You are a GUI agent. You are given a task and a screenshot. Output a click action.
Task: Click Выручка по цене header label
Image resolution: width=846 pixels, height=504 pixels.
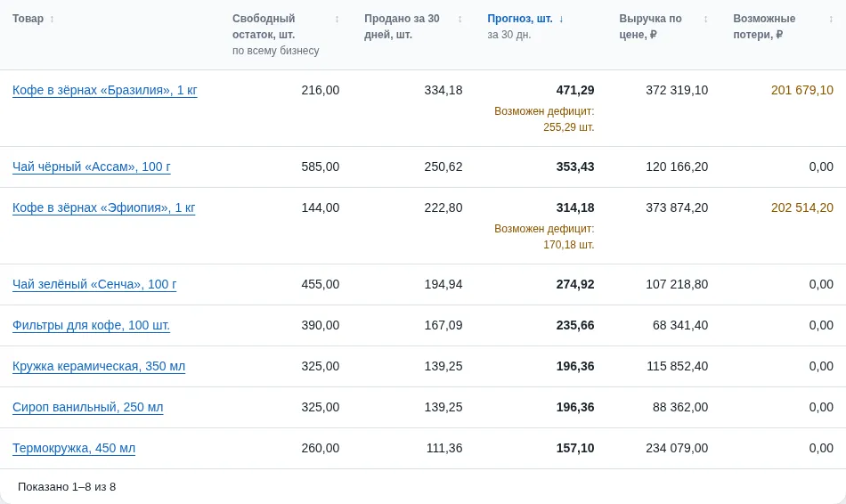click(x=651, y=27)
